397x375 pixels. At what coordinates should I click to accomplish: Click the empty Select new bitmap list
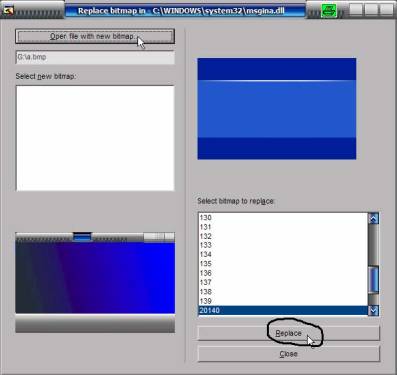(x=95, y=138)
